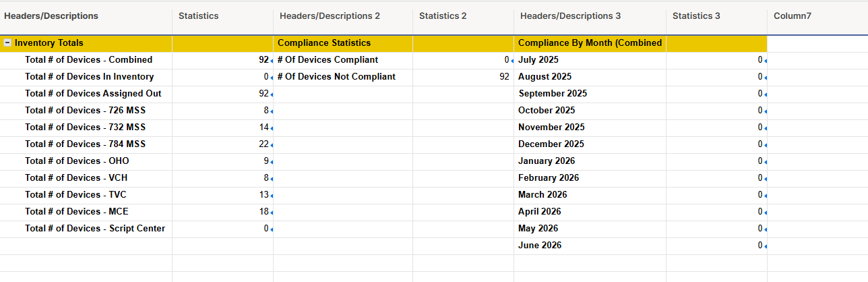868x282 pixels.
Task: Select the Total # of Devices - OHO cell
Action: click(86, 161)
